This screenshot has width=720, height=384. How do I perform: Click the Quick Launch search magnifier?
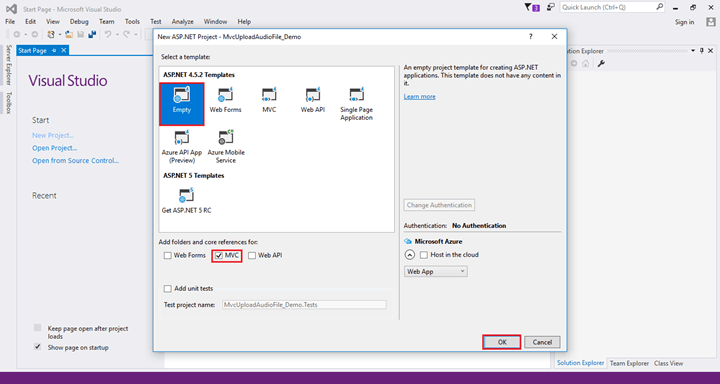tap(659, 7)
